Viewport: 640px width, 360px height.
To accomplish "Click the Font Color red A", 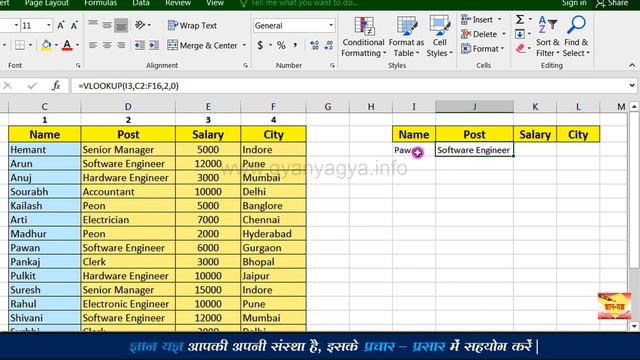I will (x=67, y=45).
